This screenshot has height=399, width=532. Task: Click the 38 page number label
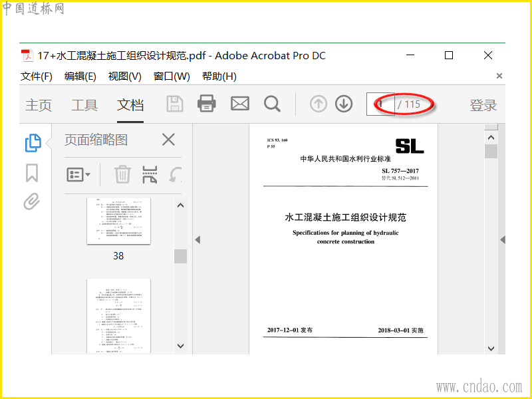click(x=118, y=256)
